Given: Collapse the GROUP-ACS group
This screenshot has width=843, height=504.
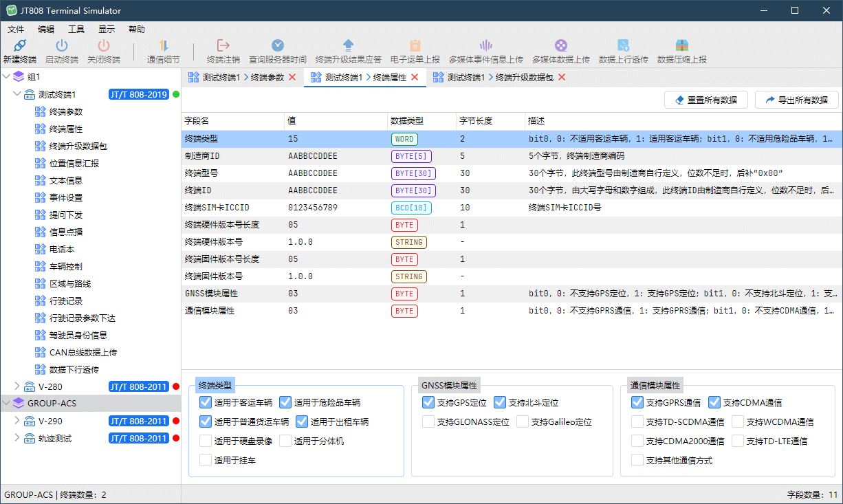Looking at the screenshot, I should pyautogui.click(x=7, y=404).
